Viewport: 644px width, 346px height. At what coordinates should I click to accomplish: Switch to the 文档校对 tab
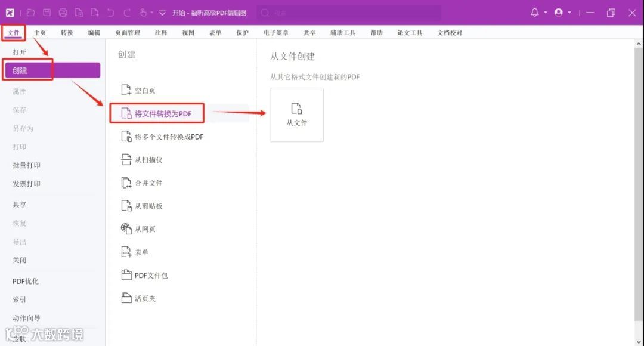tap(450, 32)
